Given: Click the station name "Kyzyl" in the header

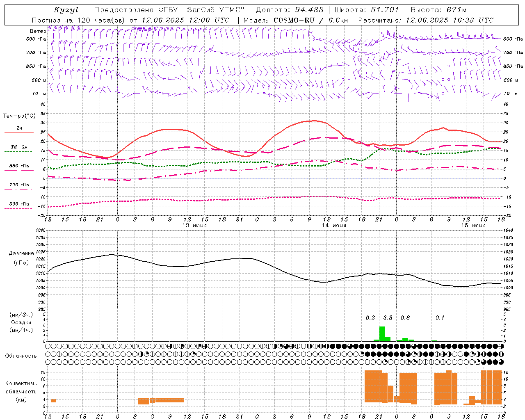Looking at the screenshot, I should (x=66, y=10).
